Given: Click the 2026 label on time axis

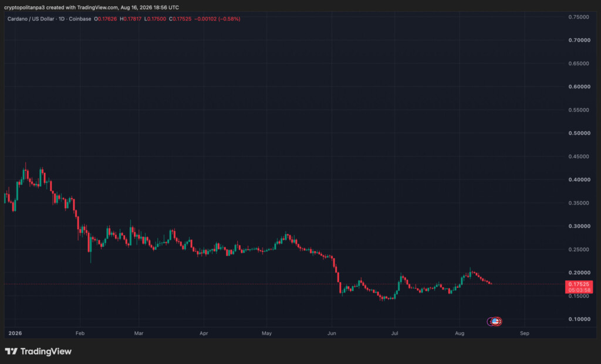Looking at the screenshot, I should 15,334.
